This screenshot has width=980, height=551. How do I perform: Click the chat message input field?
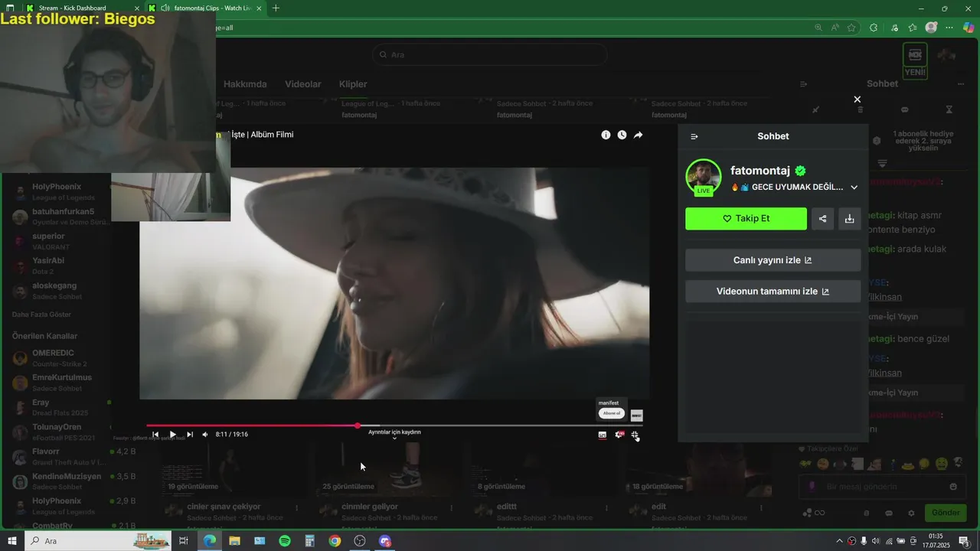coord(882,487)
